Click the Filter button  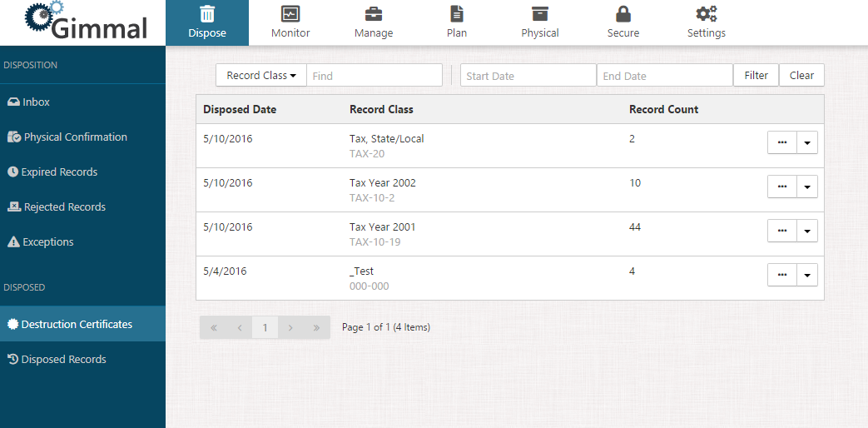pos(756,76)
